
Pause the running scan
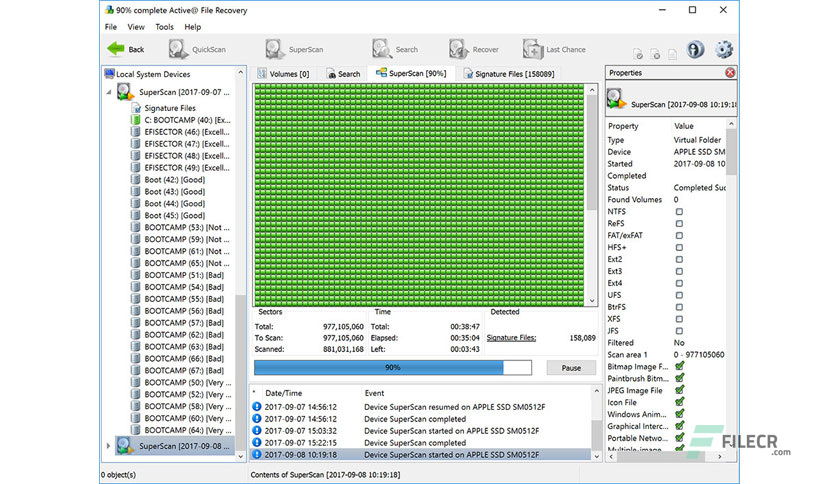571,368
